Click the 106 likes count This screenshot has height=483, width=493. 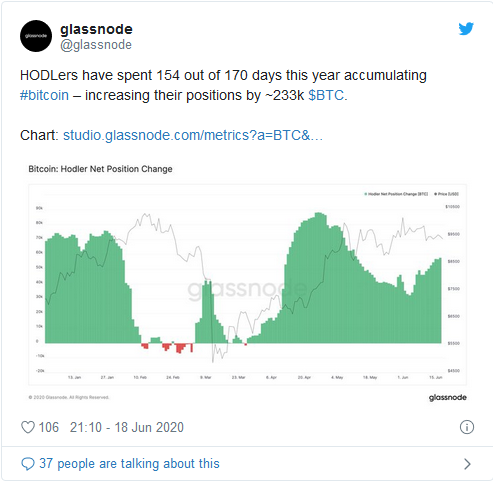pos(49,427)
